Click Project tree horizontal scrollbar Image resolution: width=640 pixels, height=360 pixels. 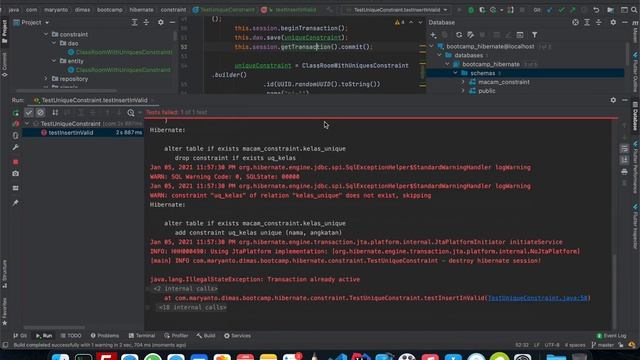(66, 91)
